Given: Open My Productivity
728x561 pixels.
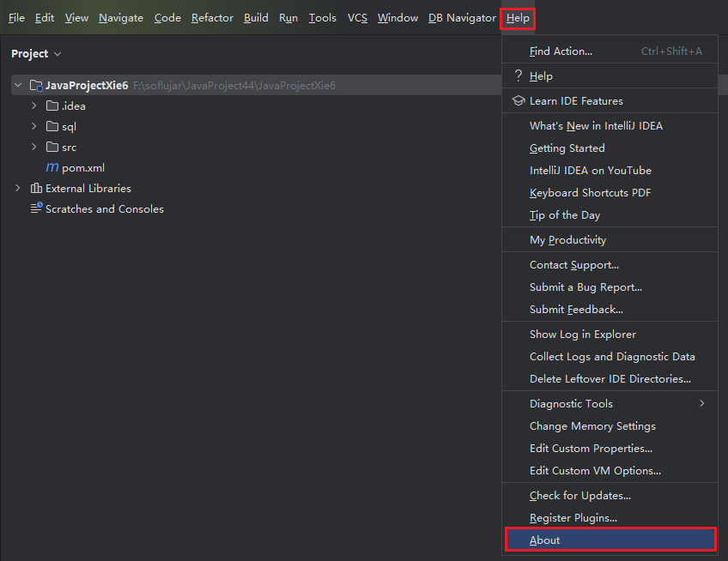Looking at the screenshot, I should click(x=610, y=240).
